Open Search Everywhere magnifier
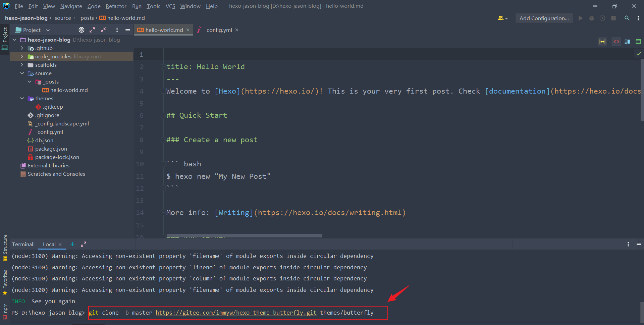The image size is (644, 325). [627, 18]
